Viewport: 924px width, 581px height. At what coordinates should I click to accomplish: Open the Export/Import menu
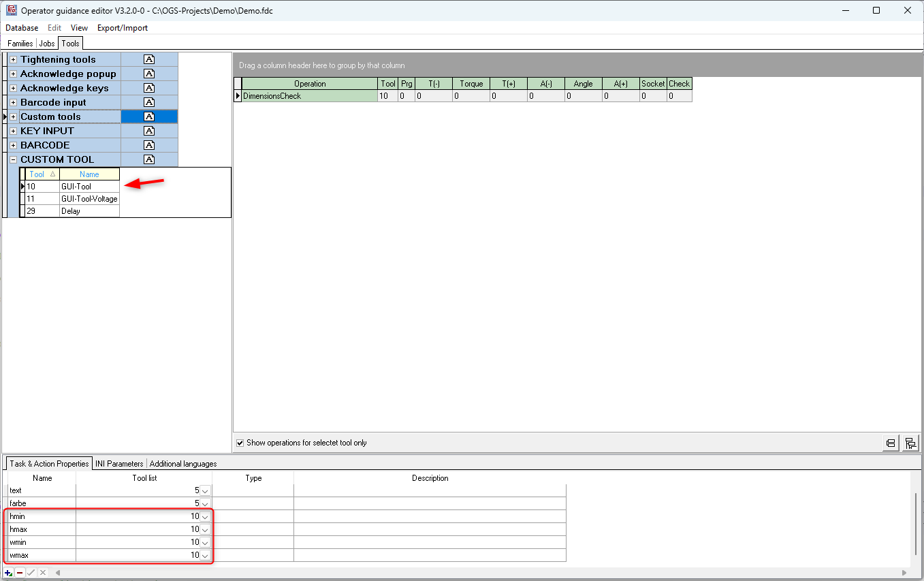[123, 28]
